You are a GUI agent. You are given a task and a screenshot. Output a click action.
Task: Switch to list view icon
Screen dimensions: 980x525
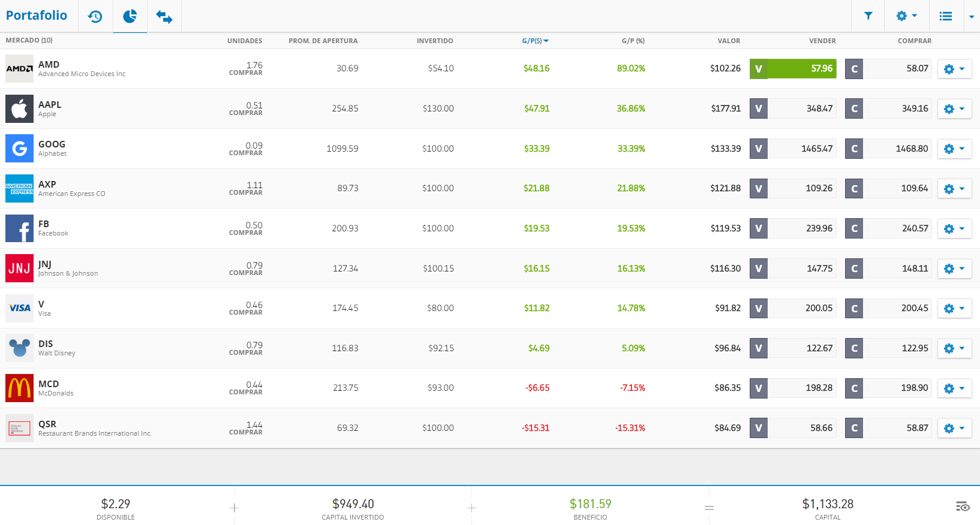[x=946, y=16]
